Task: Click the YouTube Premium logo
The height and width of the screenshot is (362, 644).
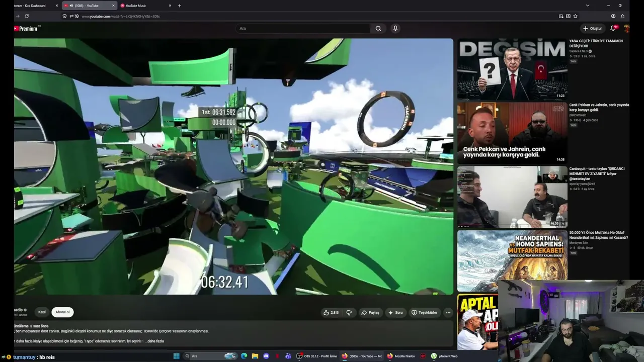Action: point(26,29)
